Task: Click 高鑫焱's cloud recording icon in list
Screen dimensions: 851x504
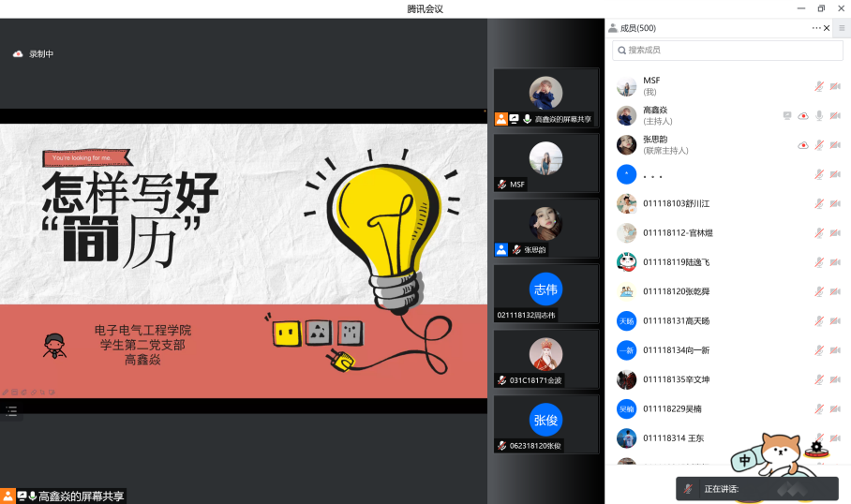Action: (803, 115)
